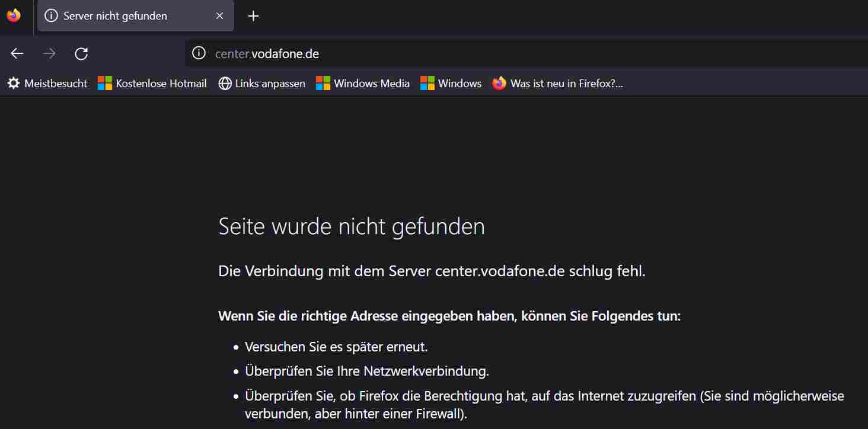Close the 'Server nicht gefunden' tab
This screenshot has height=429, width=868.
219,16
